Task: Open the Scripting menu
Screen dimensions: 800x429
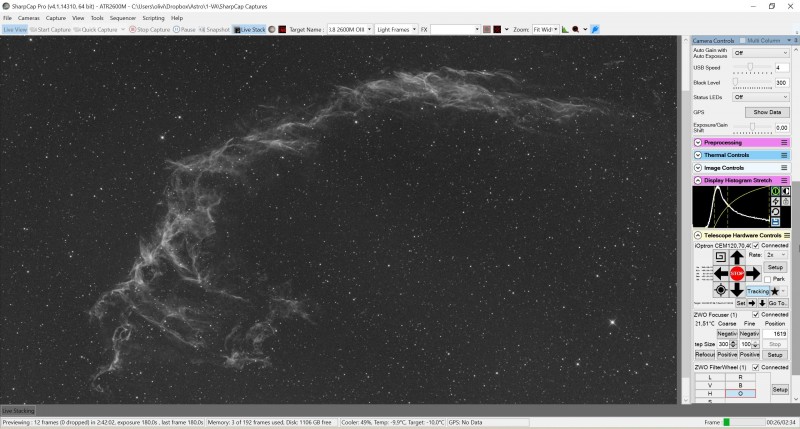Action: pos(153,18)
